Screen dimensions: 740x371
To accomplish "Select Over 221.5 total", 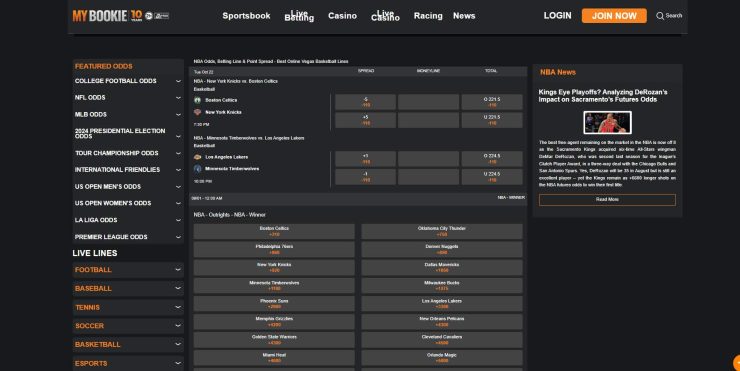I will coord(492,102).
